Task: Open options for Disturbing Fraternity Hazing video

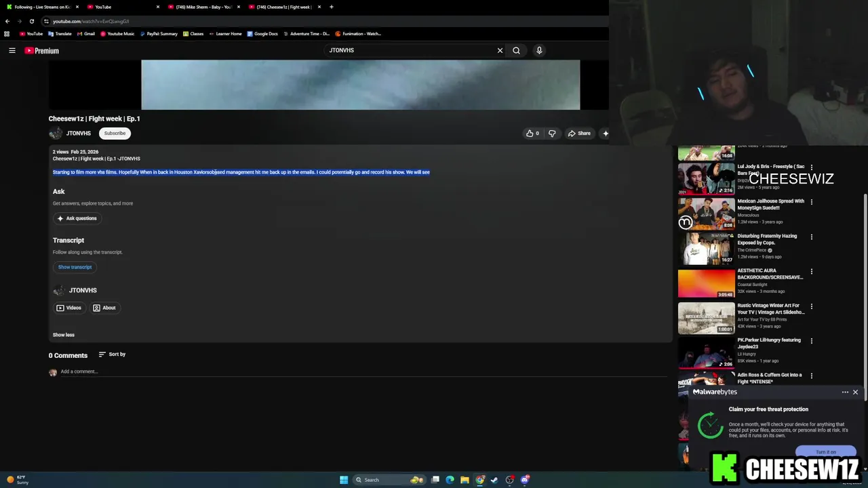Action: click(x=812, y=237)
